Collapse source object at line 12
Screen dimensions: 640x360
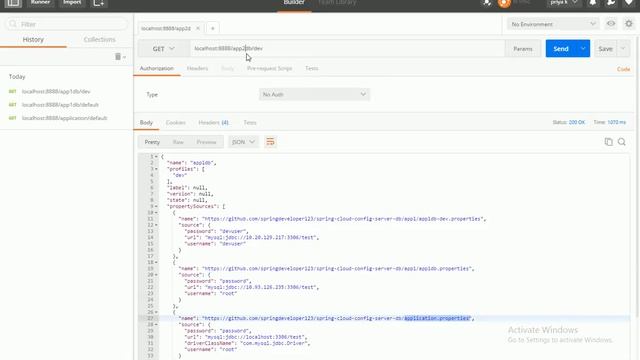[x=156, y=225]
